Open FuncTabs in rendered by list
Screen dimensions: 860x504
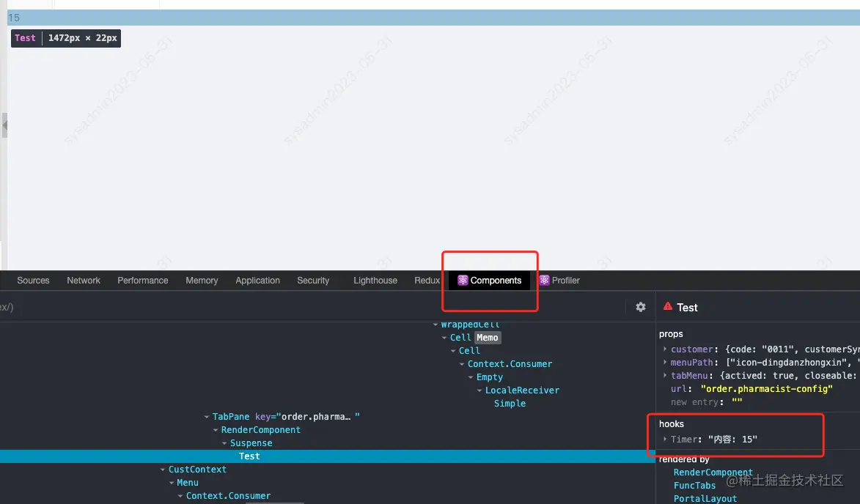pyautogui.click(x=694, y=486)
